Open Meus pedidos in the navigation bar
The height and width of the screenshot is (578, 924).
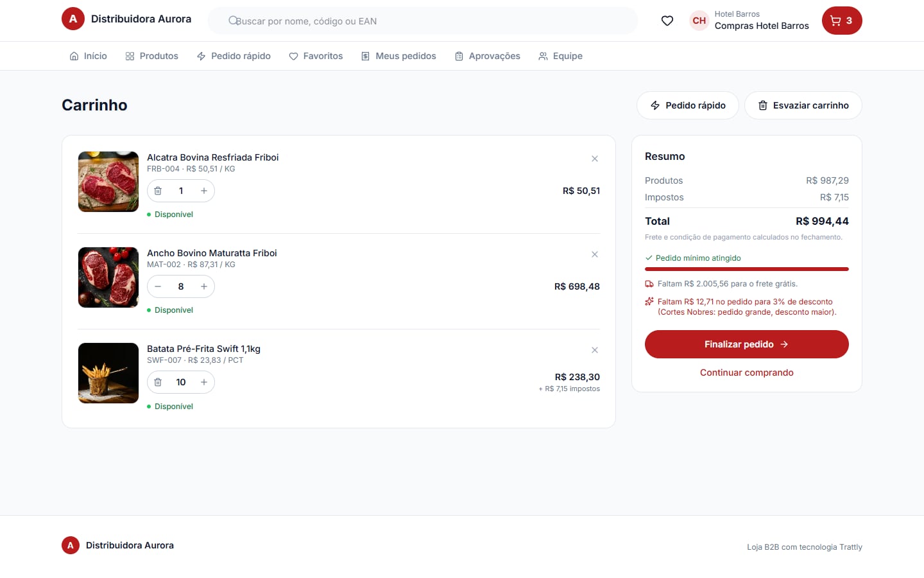(x=398, y=56)
